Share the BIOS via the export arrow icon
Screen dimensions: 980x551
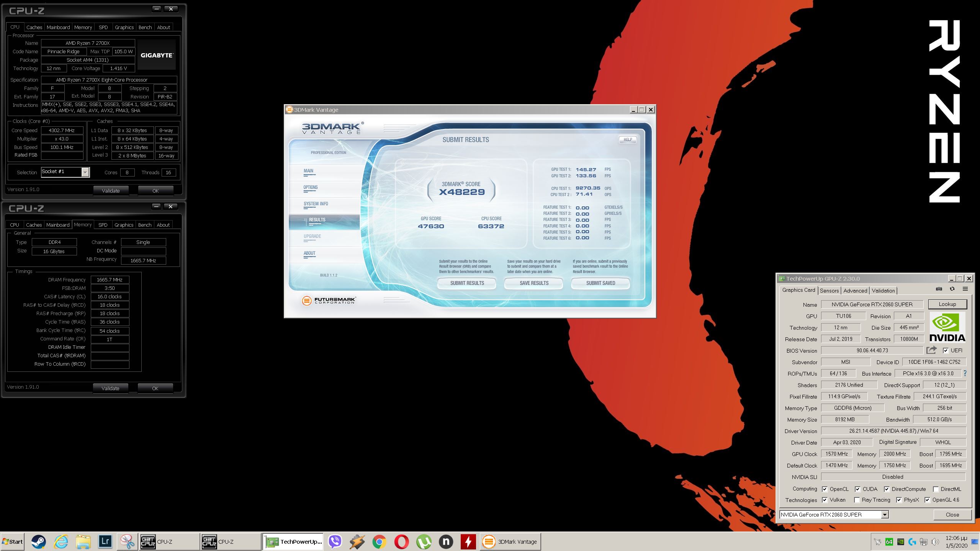pos(931,350)
